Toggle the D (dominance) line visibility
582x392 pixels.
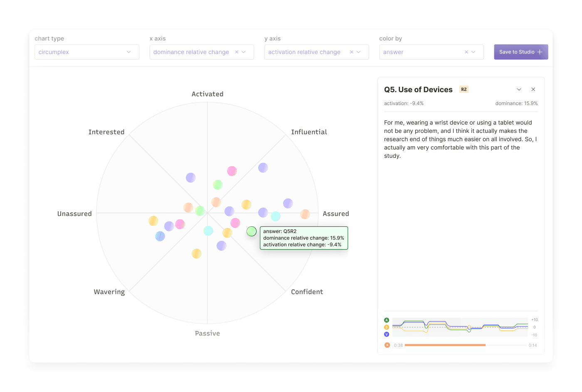coord(386,327)
